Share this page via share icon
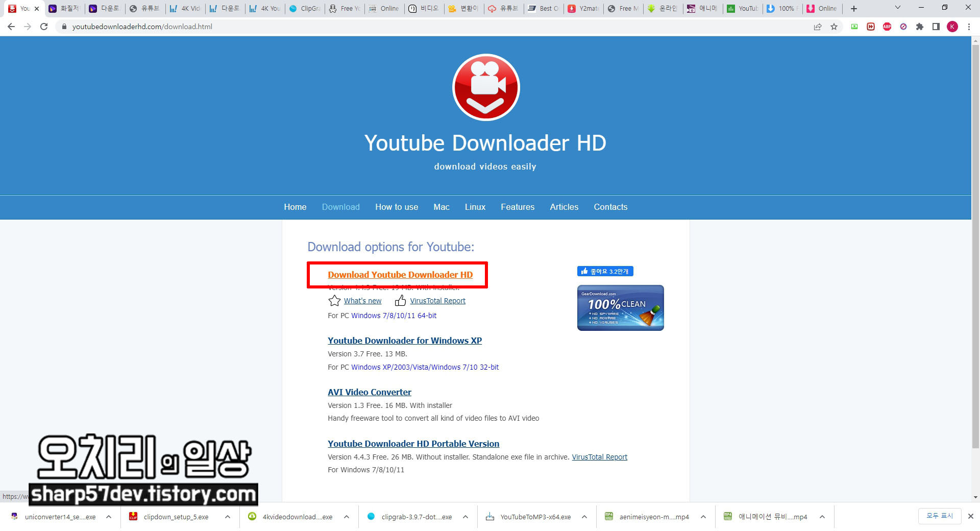Viewport: 980px width, 531px height. coord(818,27)
